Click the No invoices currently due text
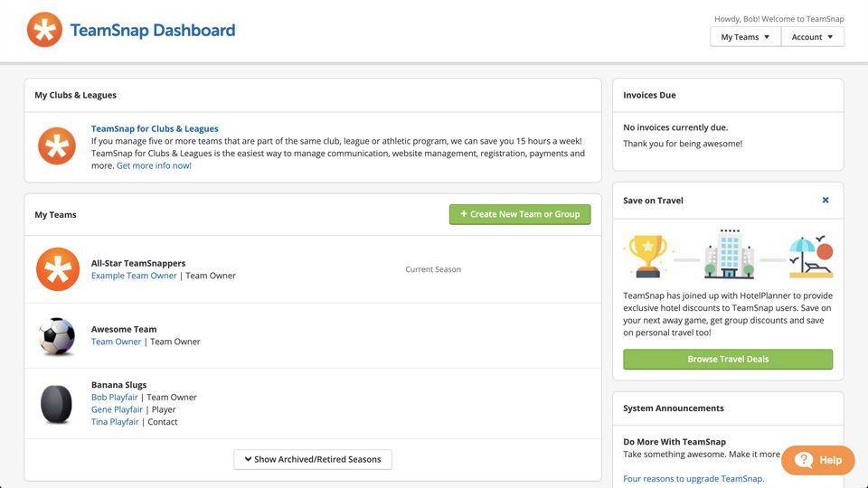 pyautogui.click(x=676, y=127)
